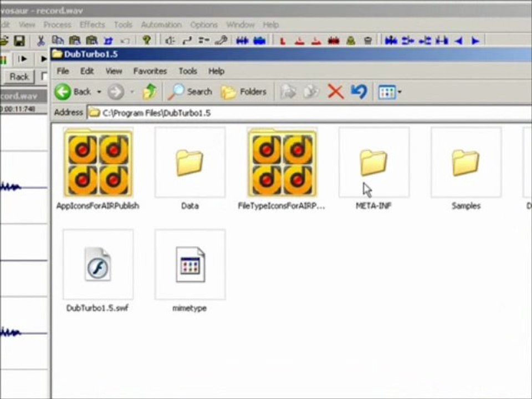This screenshot has width=532, height=399.
Task: Select the DubTurbo1.5.swf file
Action: click(98, 272)
